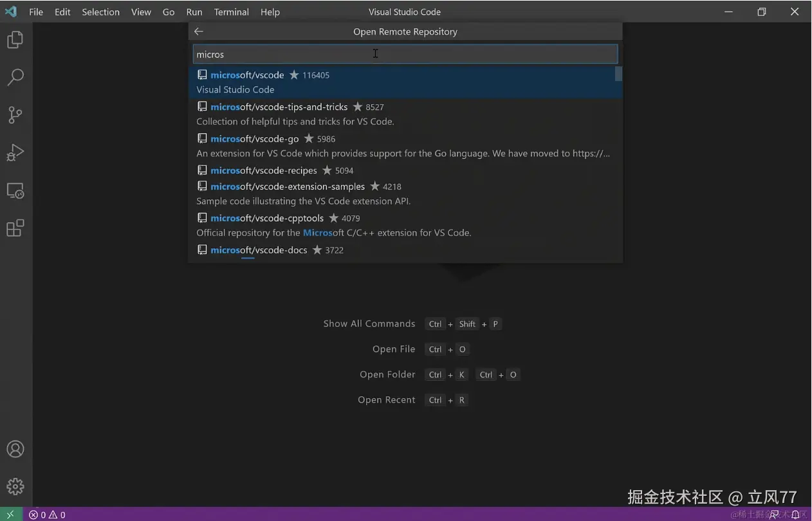Viewport: 812px width, 521px height.
Task: Open the Extensions view
Action: [15, 228]
